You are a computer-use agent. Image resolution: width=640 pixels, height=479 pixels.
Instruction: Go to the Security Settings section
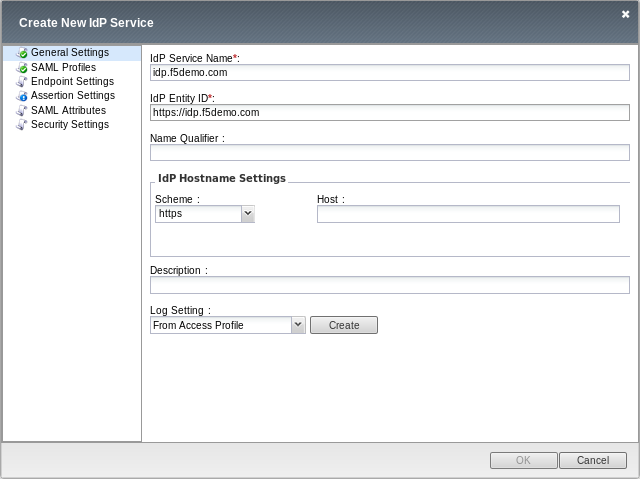[x=70, y=124]
